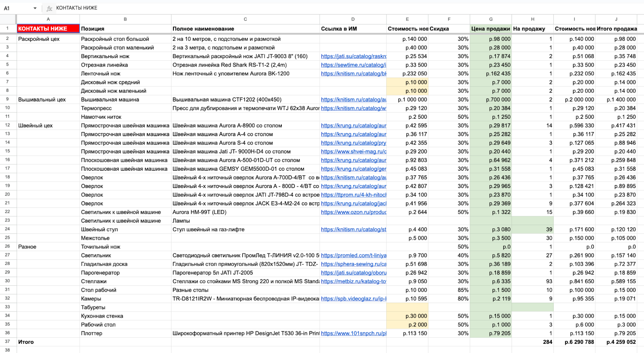The image size is (644, 353).
Task: Select the Табуреты cell
Action: 125,307
